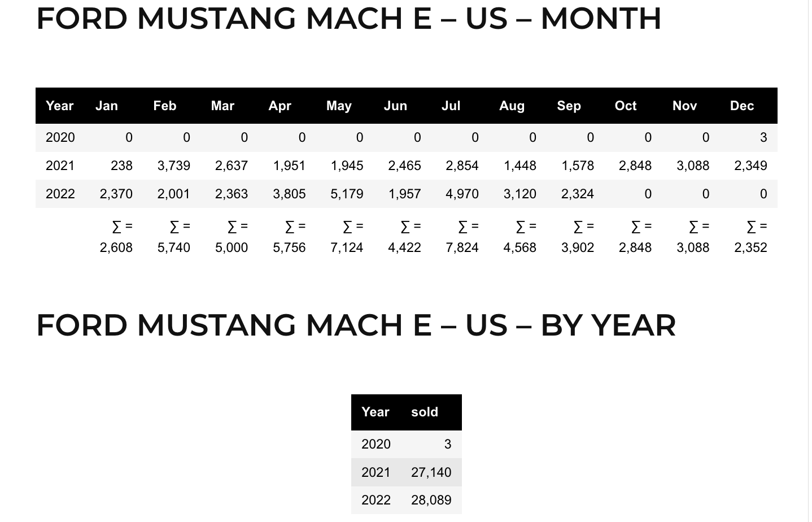
Task: Select the January sum 2,608
Action: tap(116, 247)
